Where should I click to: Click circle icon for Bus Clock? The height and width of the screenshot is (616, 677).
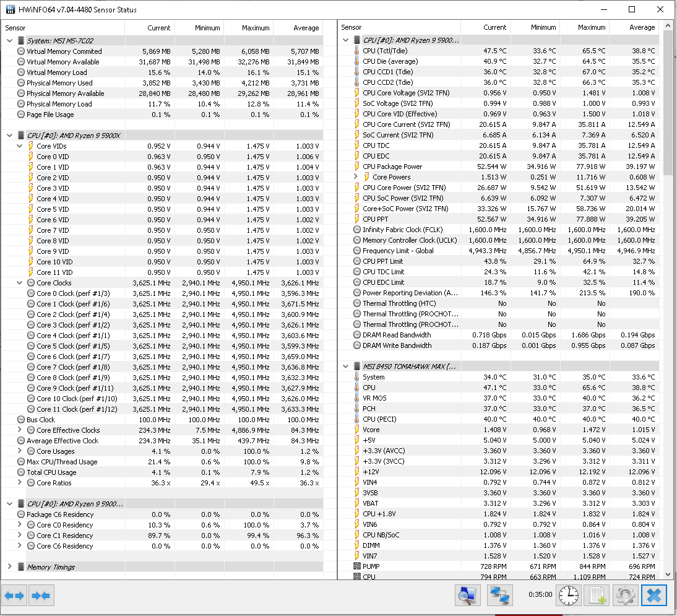[x=20, y=420]
